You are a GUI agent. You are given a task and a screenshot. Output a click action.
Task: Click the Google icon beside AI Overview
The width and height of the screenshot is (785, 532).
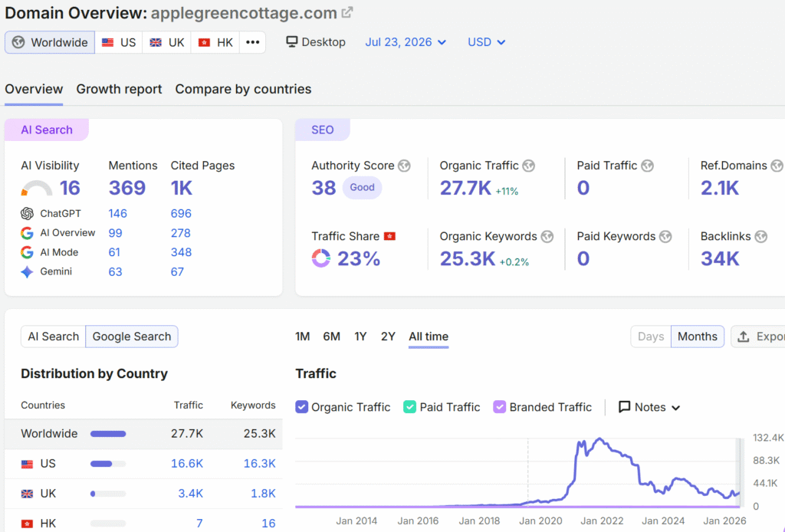27,233
